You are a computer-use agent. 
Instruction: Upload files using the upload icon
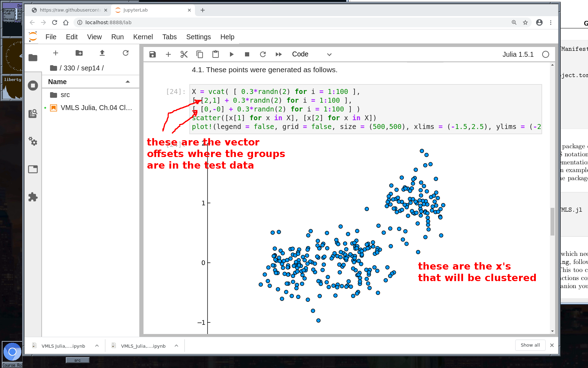(x=102, y=53)
